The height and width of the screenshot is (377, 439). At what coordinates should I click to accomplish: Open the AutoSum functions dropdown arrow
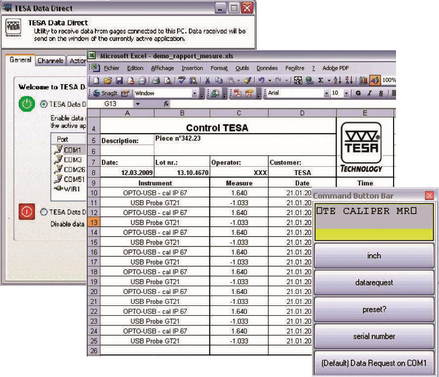(329, 80)
